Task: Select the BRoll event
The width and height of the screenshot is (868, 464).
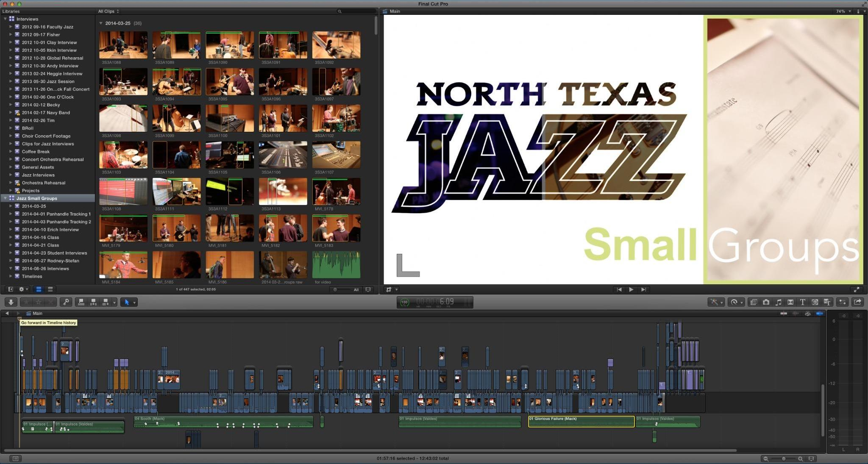Action: point(28,128)
